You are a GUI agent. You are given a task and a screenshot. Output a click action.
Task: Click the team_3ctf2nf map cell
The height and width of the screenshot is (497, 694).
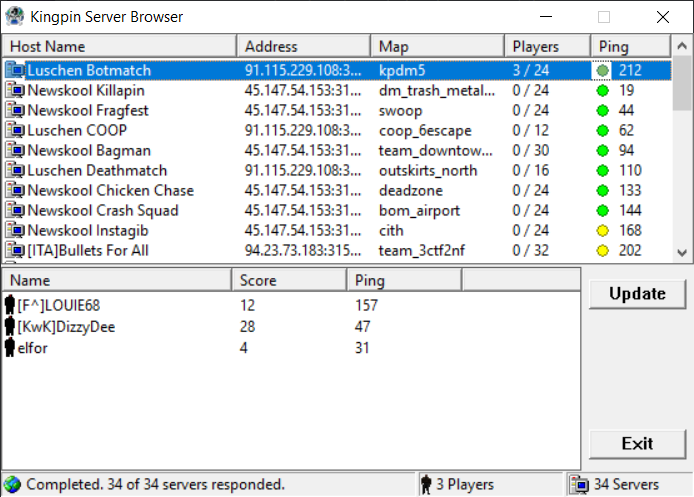click(x=422, y=250)
